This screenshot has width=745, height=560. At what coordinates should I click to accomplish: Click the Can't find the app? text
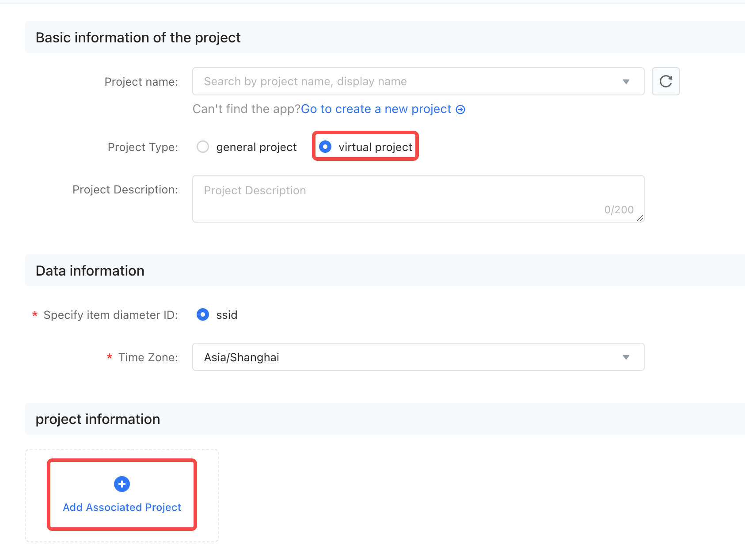[247, 109]
